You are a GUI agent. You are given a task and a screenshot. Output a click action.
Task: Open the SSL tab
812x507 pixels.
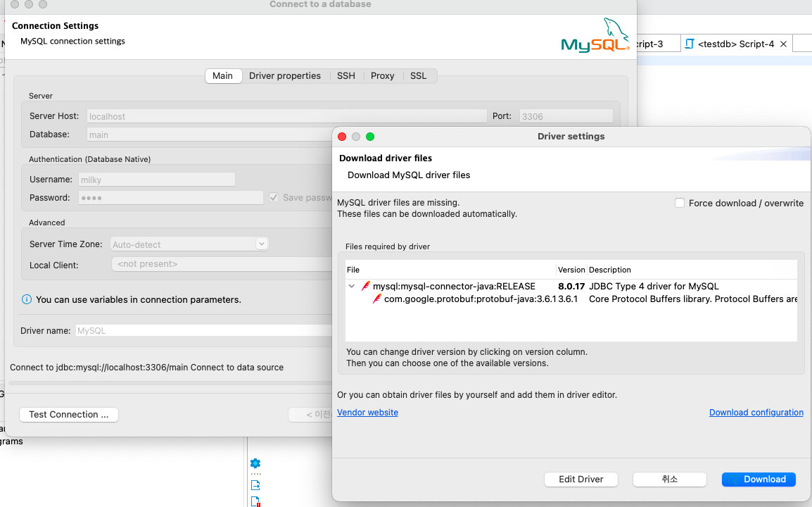point(419,75)
